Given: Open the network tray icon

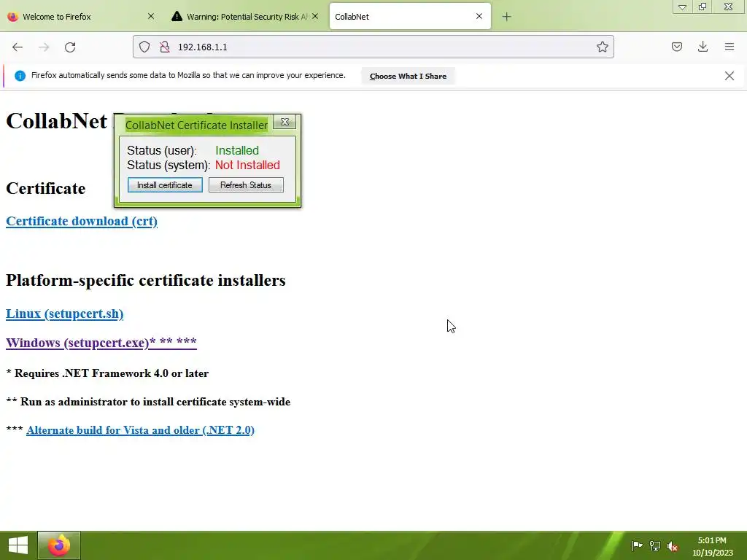Looking at the screenshot, I should [655, 546].
